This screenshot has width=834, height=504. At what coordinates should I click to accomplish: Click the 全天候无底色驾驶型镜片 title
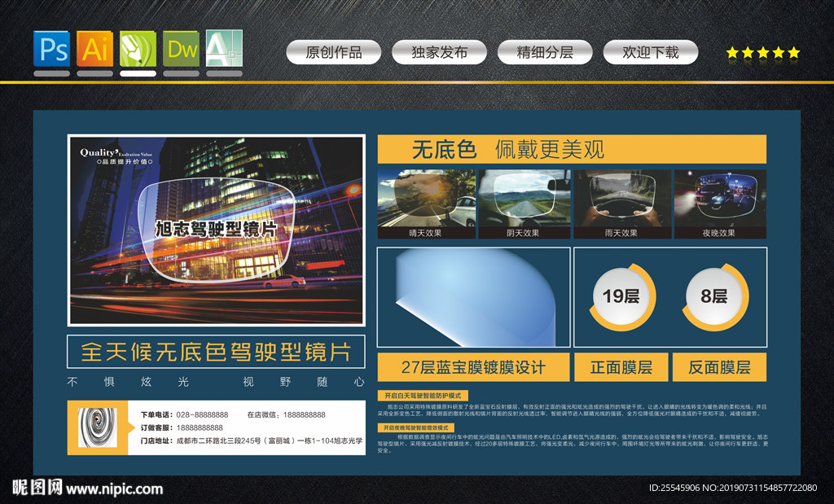(x=216, y=352)
